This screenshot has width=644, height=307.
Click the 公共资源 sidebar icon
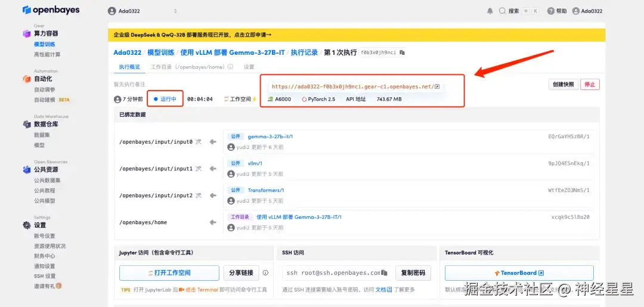pyautogui.click(x=27, y=169)
